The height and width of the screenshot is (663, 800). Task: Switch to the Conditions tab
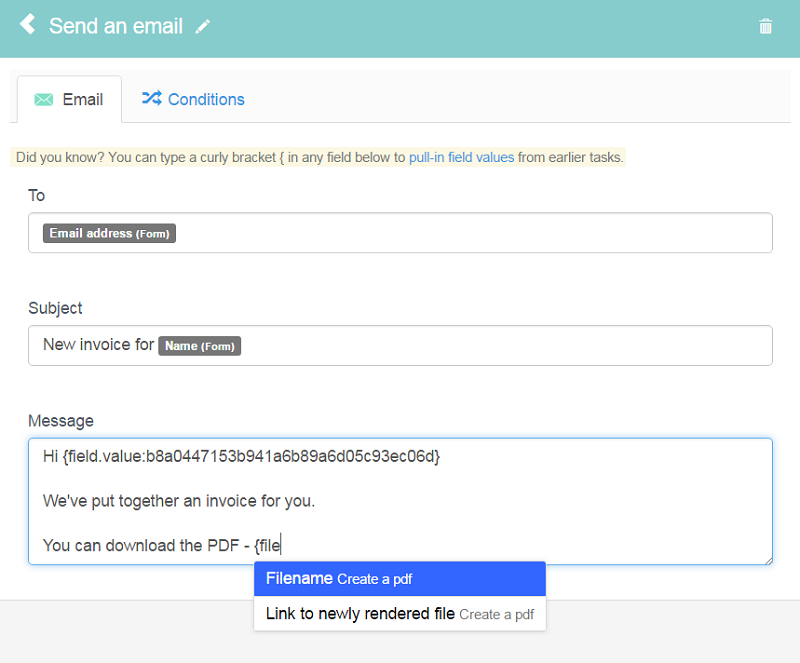click(x=193, y=99)
